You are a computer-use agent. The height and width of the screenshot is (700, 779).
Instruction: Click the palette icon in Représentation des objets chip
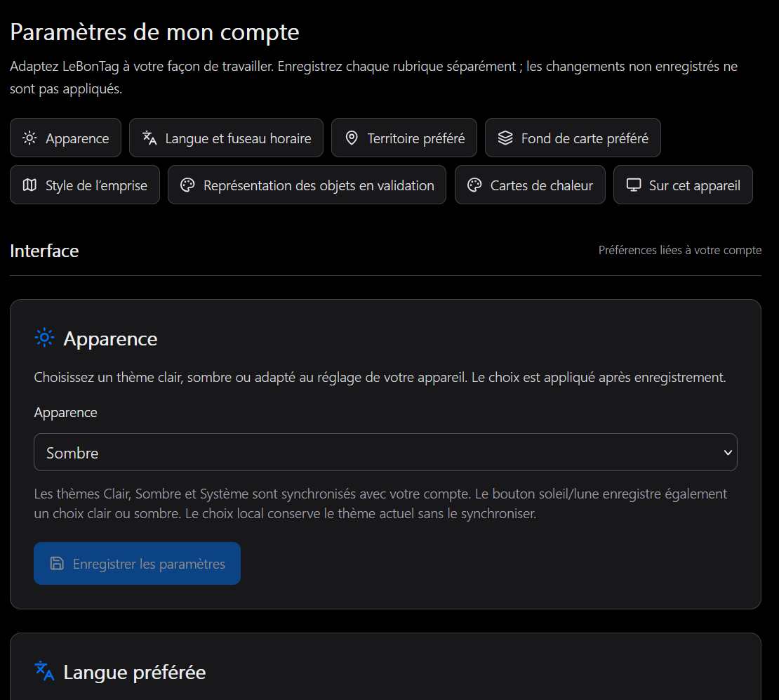[187, 185]
